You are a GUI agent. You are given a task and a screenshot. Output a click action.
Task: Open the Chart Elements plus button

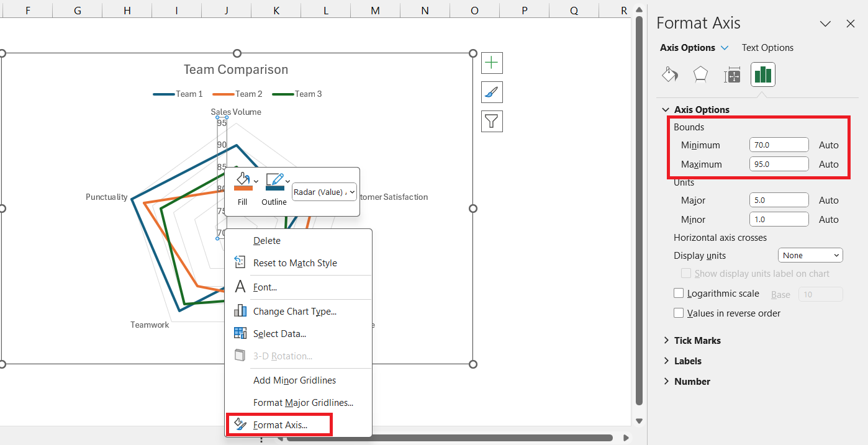click(x=492, y=63)
